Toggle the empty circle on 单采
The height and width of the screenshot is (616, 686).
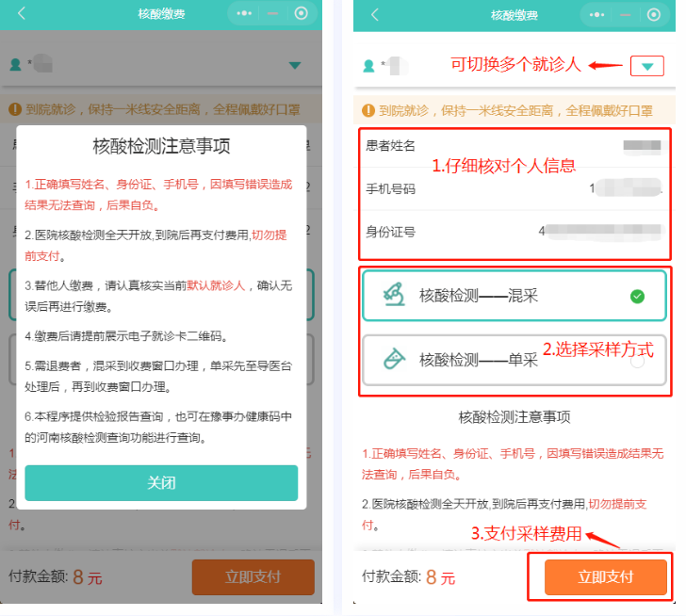coord(637,362)
